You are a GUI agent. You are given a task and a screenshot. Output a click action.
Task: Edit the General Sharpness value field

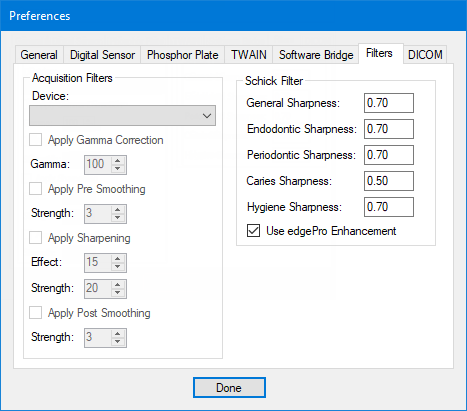(389, 103)
